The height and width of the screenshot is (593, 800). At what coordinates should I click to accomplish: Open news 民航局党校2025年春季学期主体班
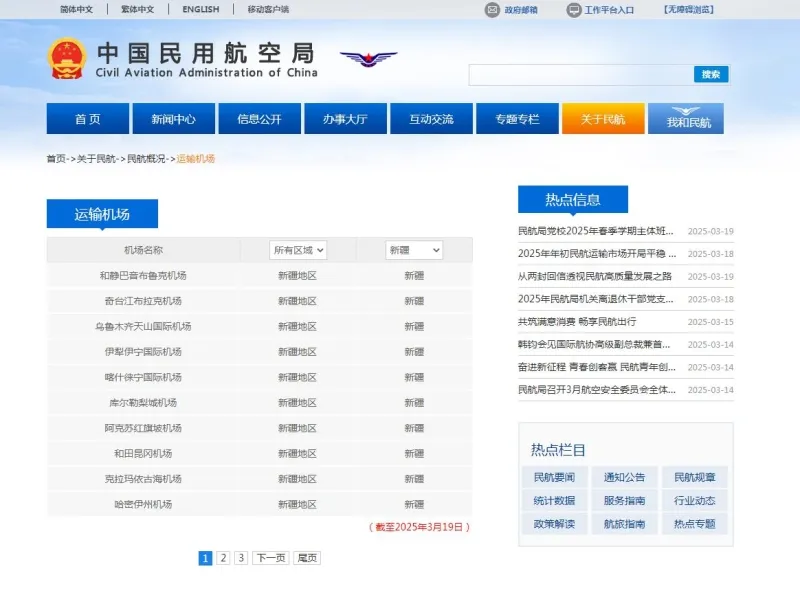tap(595, 231)
